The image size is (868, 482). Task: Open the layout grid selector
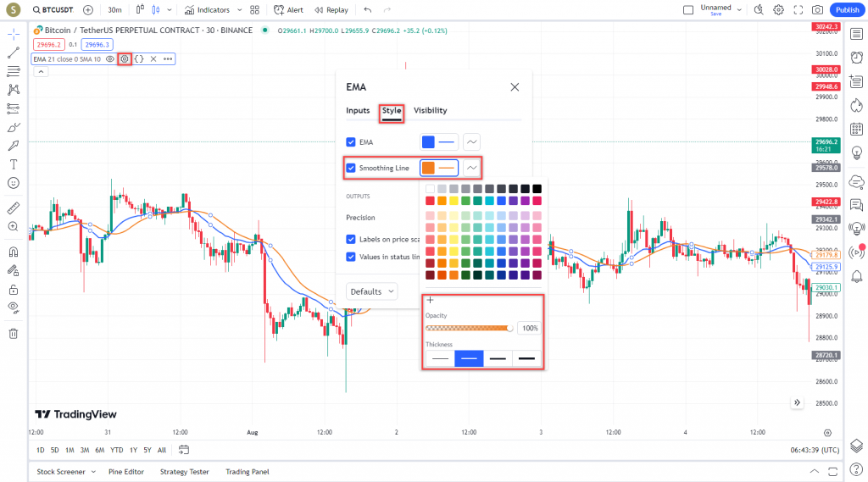point(254,10)
